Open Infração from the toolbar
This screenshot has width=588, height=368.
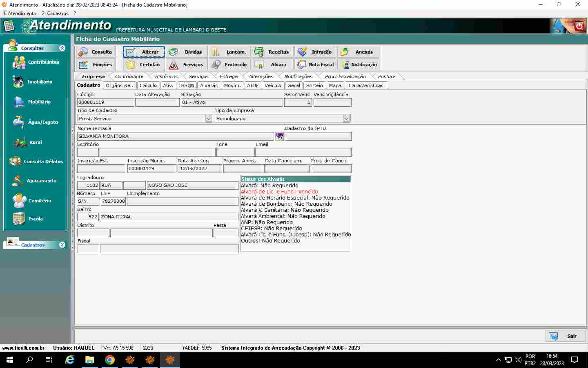pos(315,52)
